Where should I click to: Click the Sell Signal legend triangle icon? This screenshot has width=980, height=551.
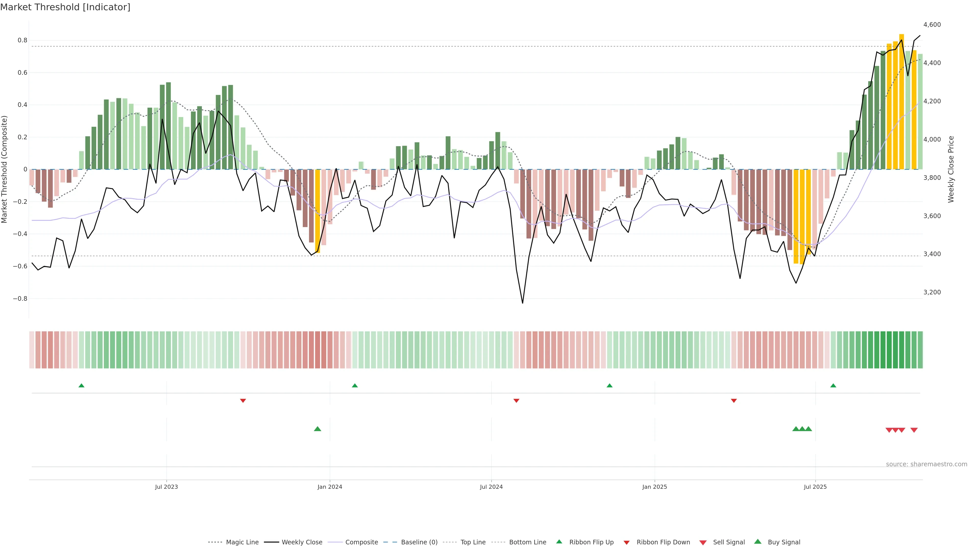click(x=703, y=543)
